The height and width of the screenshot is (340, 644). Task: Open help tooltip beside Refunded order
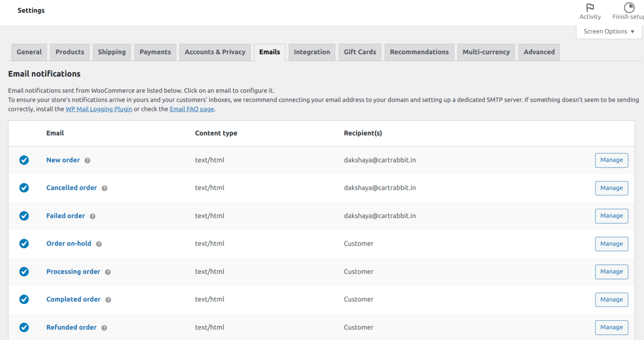(x=104, y=327)
